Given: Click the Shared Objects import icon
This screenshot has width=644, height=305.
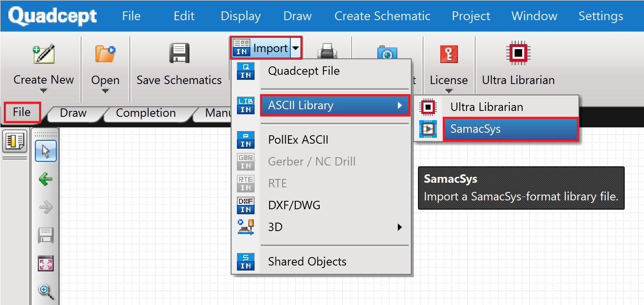Looking at the screenshot, I should [x=246, y=261].
